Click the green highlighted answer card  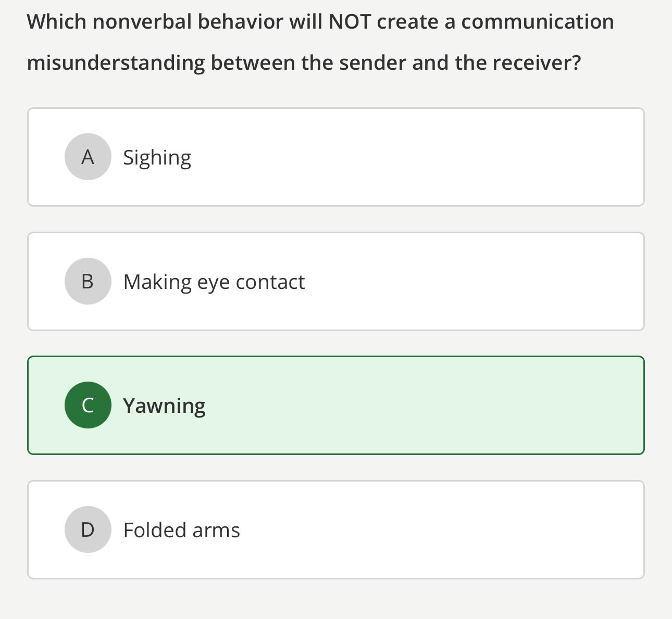336,405
